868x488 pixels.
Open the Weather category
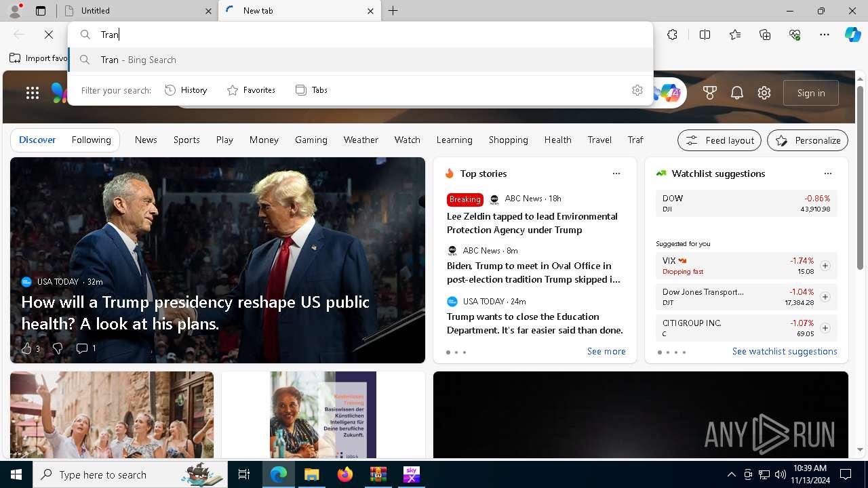coord(361,140)
